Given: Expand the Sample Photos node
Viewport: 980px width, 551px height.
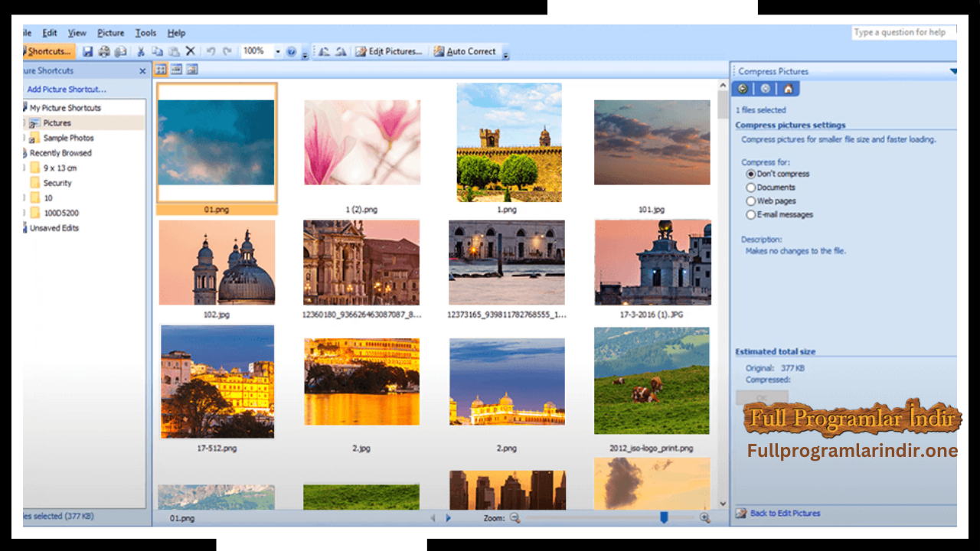Looking at the screenshot, I should (x=24, y=139).
